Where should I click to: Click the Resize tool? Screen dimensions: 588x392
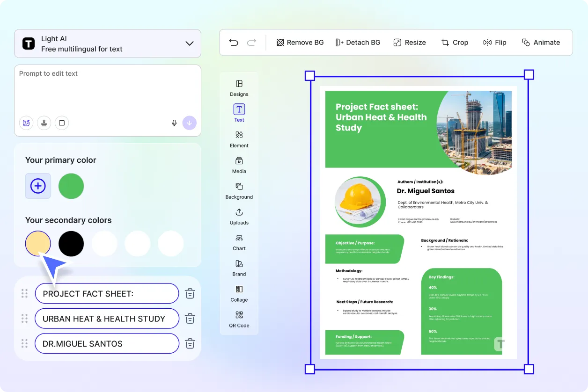click(x=410, y=43)
